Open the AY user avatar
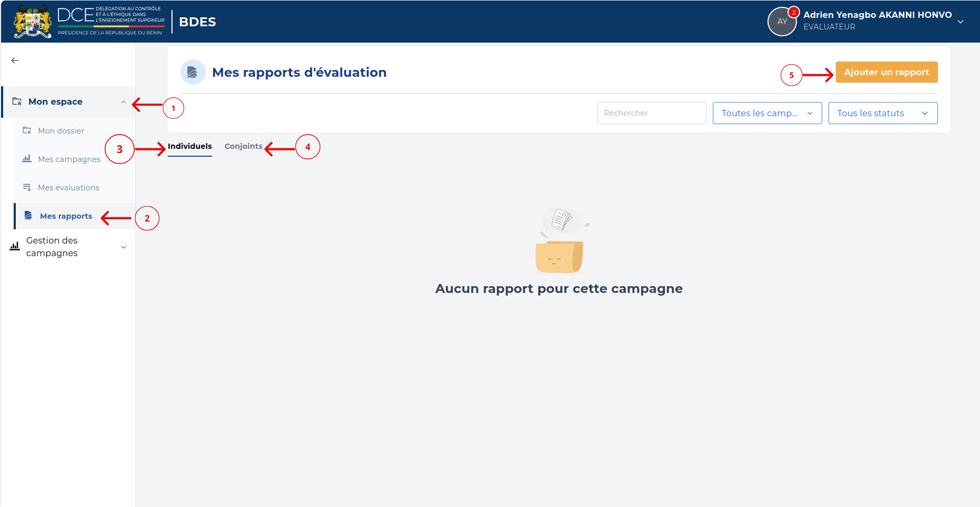 coord(782,22)
